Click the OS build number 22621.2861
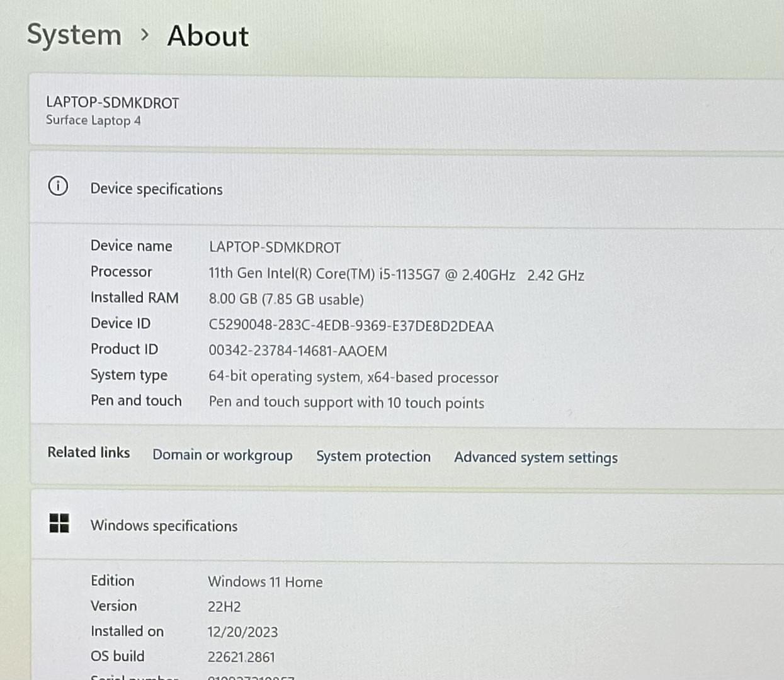 tap(241, 657)
